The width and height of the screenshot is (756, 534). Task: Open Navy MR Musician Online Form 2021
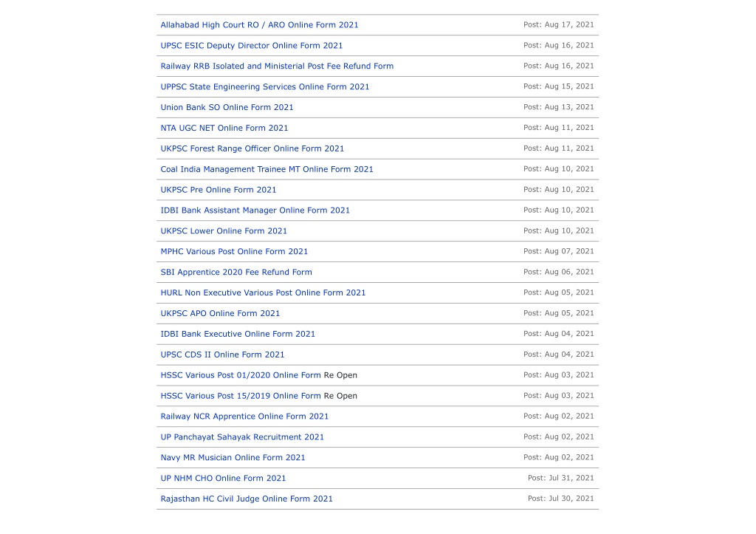[233, 458]
